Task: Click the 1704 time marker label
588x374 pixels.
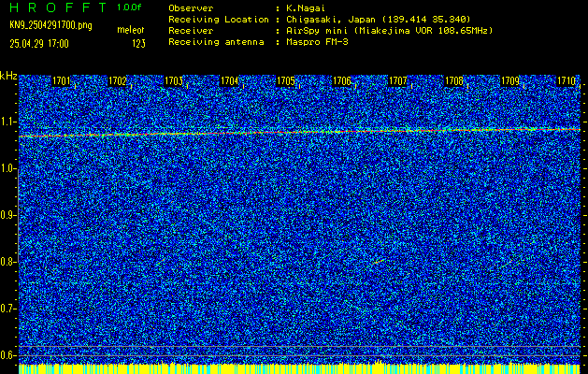Action: point(230,81)
